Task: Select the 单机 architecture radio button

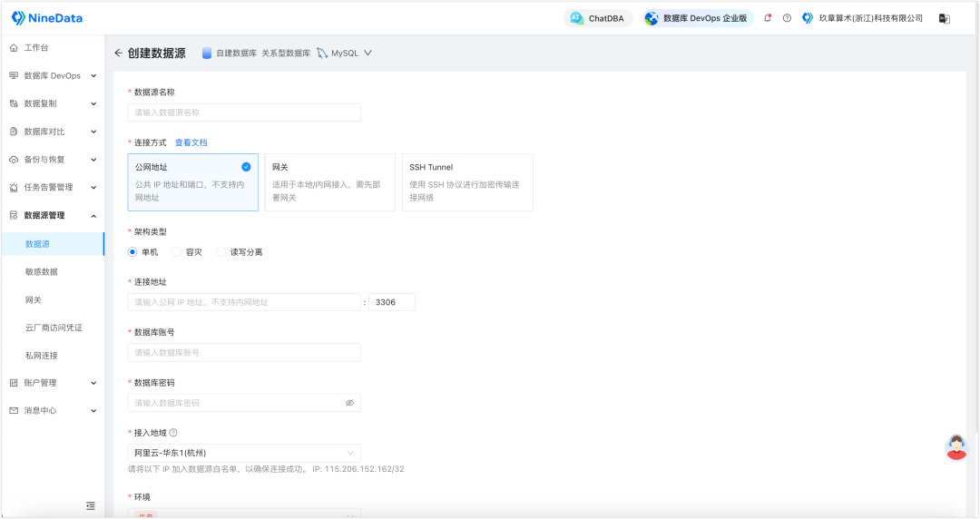Action: point(132,252)
